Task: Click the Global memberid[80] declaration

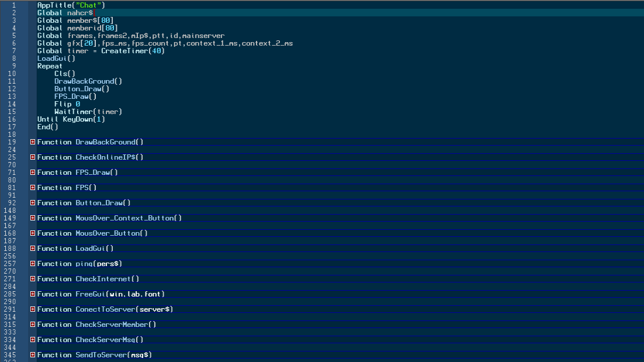Action: [x=77, y=28]
